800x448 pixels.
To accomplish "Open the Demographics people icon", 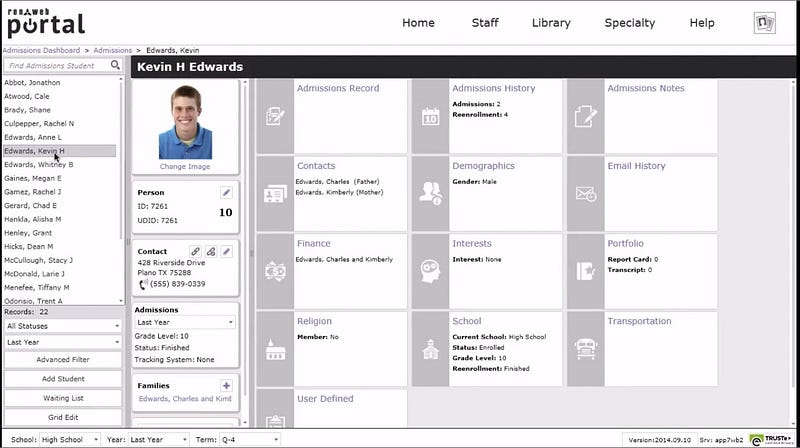I will [x=430, y=194].
